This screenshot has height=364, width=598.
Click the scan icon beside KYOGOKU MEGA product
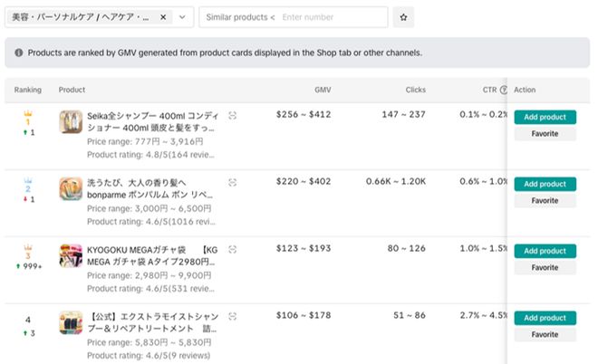232,250
